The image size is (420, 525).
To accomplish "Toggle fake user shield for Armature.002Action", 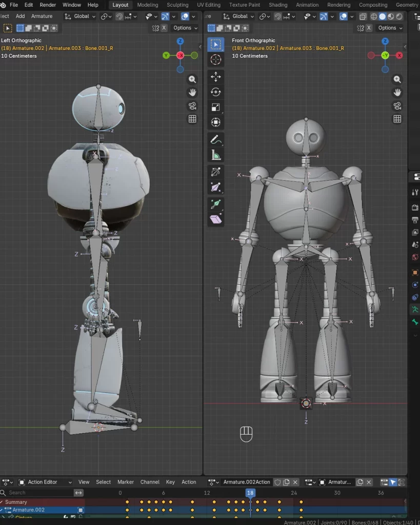I will point(277,482).
